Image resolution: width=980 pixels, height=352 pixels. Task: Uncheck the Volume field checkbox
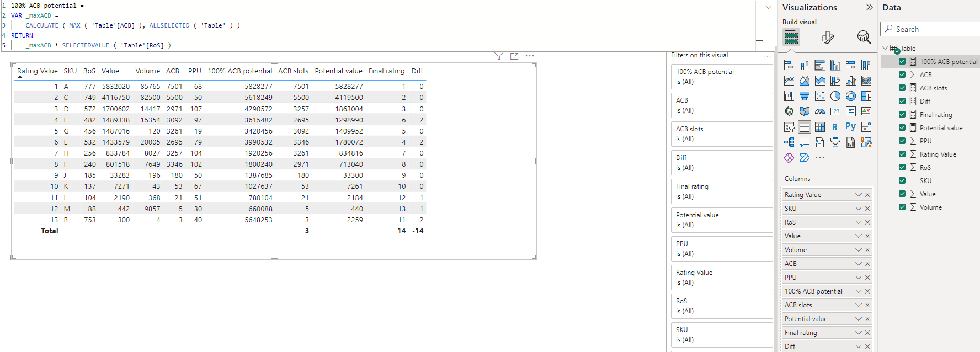click(902, 207)
